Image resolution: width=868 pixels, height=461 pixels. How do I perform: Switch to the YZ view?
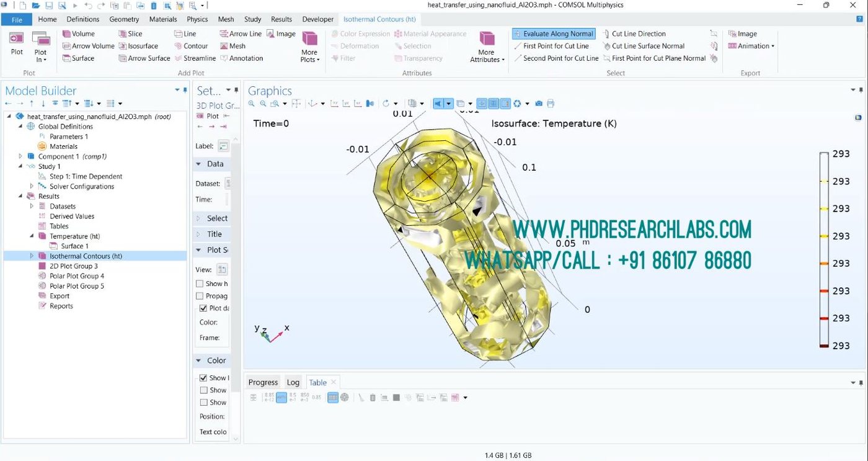point(345,104)
